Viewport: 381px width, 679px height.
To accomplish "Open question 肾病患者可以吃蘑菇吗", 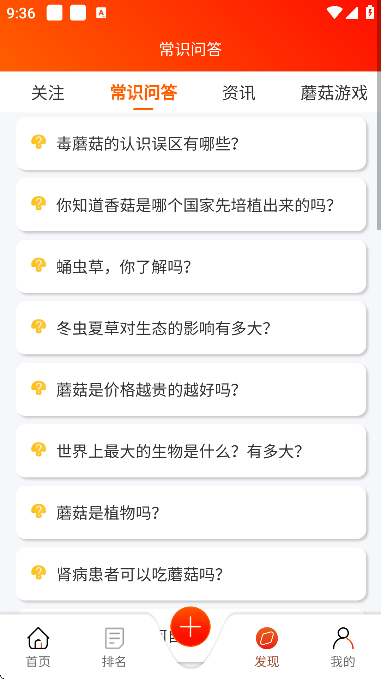I will 191,574.
